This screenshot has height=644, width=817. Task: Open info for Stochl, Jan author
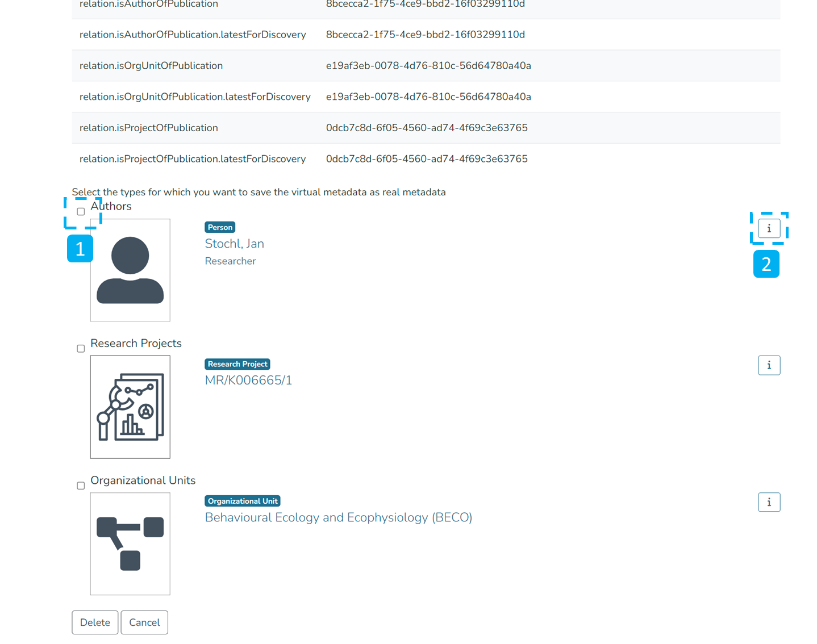pyautogui.click(x=769, y=228)
